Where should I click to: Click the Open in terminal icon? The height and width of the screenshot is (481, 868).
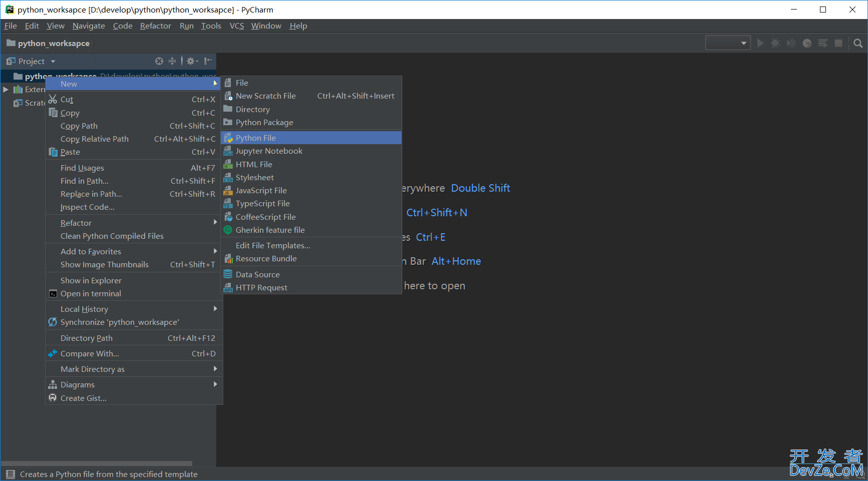pyautogui.click(x=53, y=294)
